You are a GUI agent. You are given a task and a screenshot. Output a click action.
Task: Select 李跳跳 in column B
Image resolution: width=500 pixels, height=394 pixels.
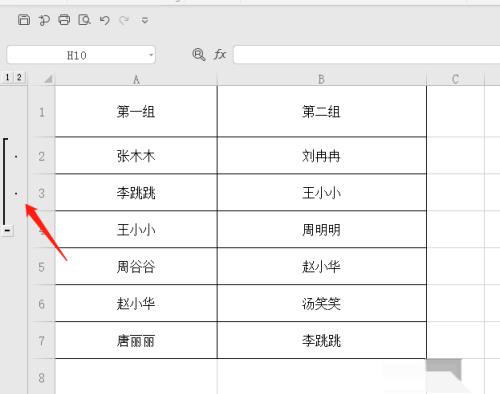pyautogui.click(x=321, y=341)
